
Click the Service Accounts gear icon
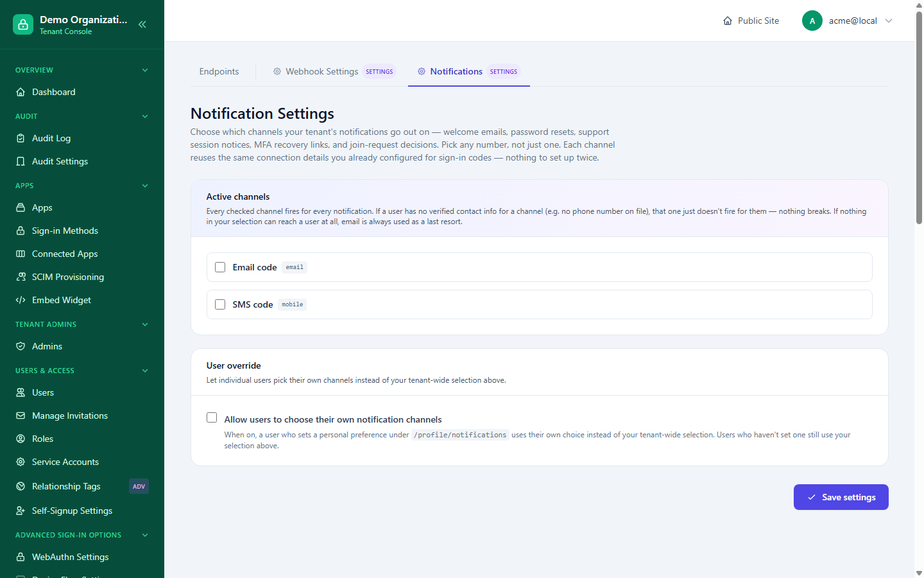pos(21,462)
